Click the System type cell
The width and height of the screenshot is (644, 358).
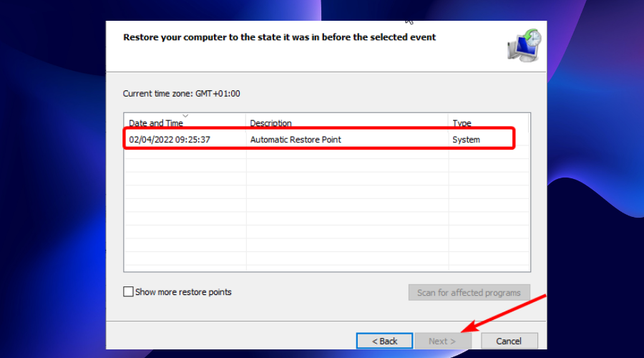point(466,140)
